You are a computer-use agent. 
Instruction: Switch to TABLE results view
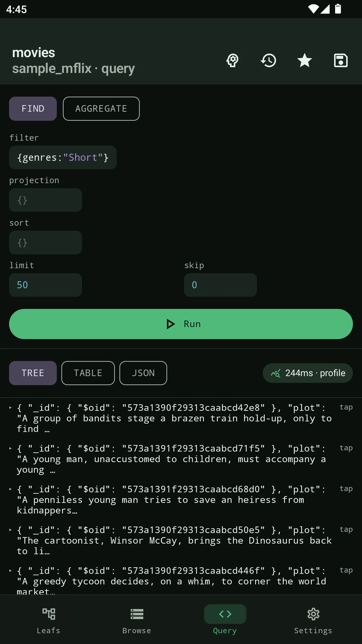[x=88, y=373]
